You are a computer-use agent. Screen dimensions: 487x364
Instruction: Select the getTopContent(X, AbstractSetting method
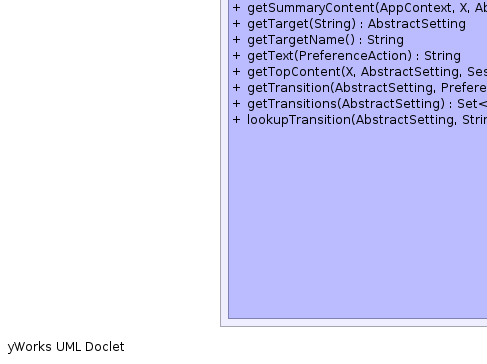(367, 72)
